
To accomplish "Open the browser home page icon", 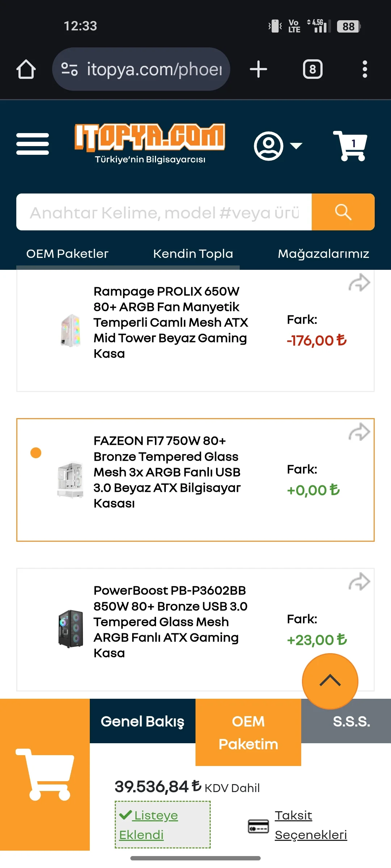I will [26, 69].
